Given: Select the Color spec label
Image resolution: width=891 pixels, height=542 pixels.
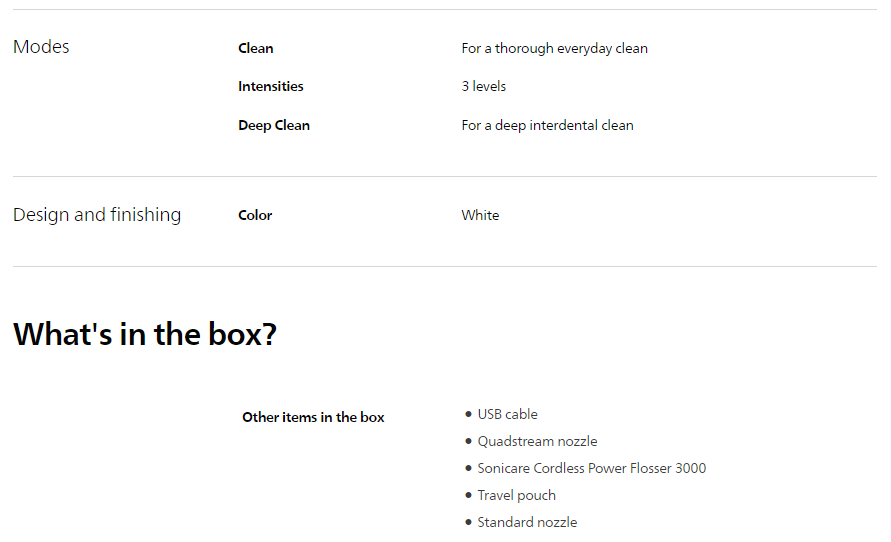Looking at the screenshot, I should 255,215.
